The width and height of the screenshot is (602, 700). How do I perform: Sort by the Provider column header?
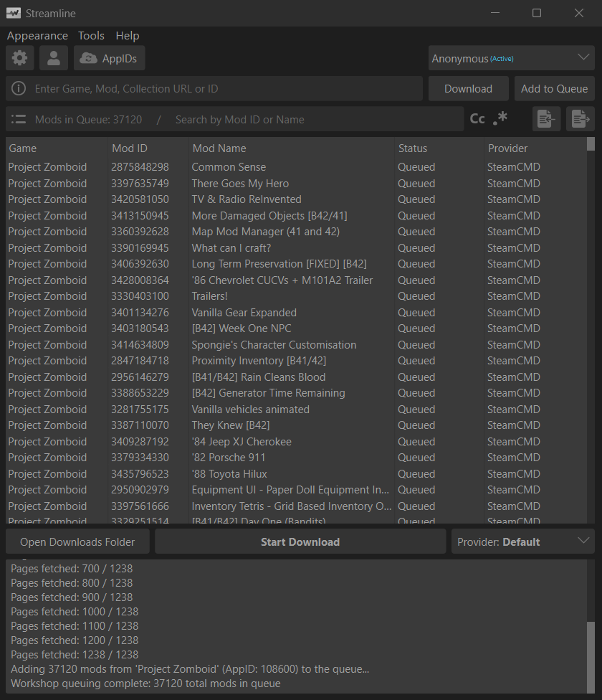[x=535, y=148]
